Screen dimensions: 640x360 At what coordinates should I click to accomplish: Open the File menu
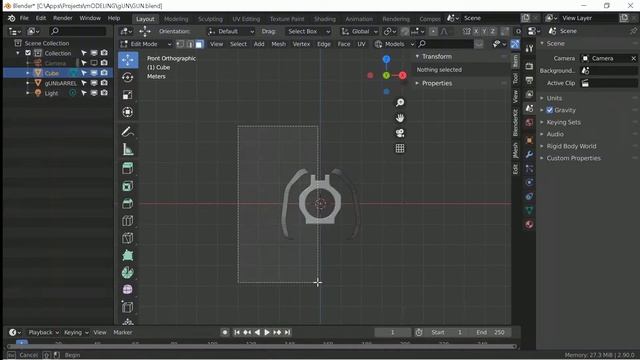click(24, 18)
